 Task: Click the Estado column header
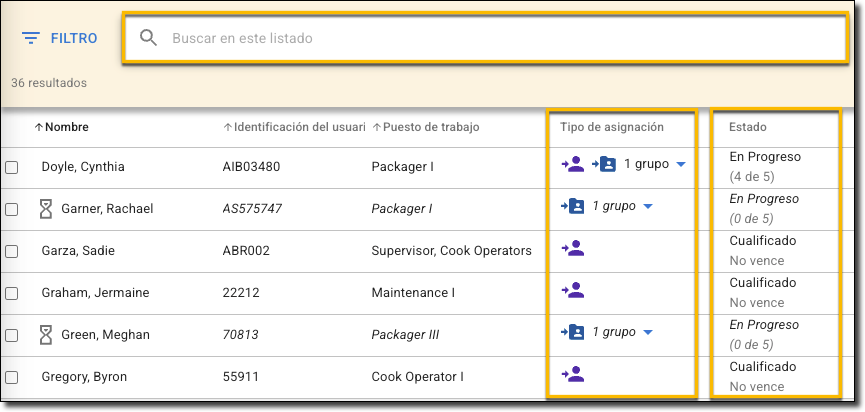click(x=748, y=127)
